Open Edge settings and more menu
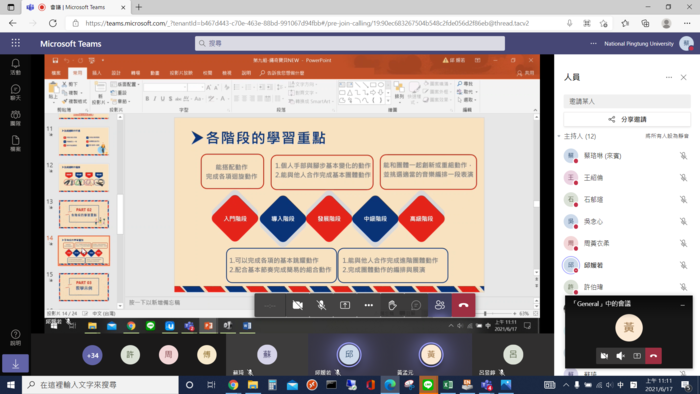The width and height of the screenshot is (700, 394). [x=687, y=23]
